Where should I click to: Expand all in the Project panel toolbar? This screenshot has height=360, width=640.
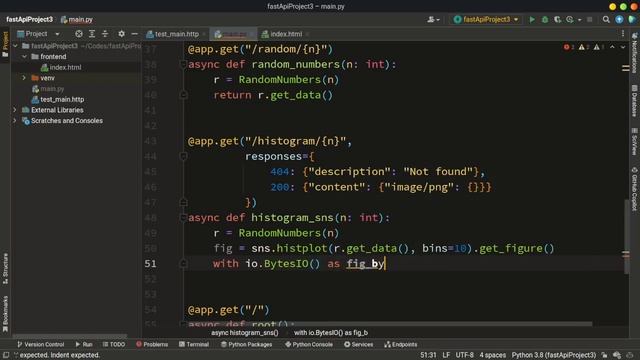click(92, 34)
